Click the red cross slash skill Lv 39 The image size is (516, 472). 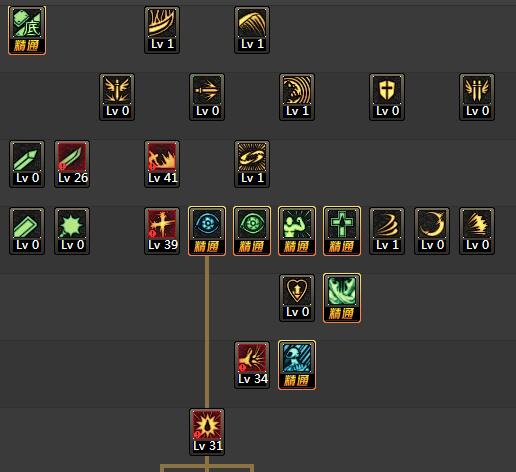pos(162,231)
